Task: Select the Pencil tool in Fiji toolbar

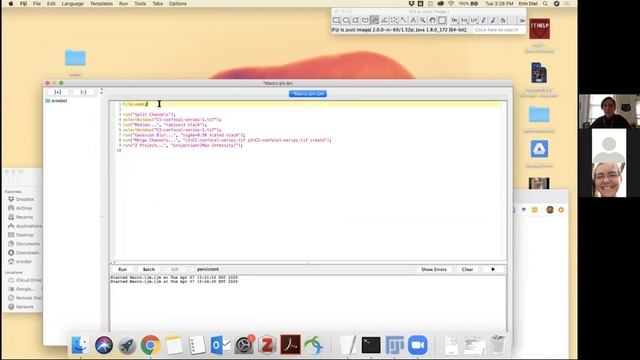Action: coord(484,20)
